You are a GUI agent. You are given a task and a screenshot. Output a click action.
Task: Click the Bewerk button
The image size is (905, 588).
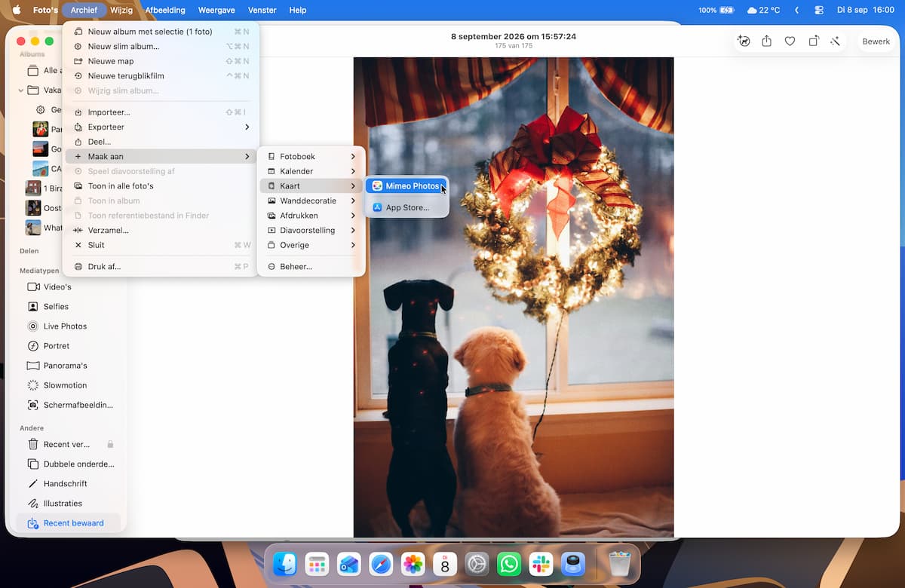tap(876, 41)
